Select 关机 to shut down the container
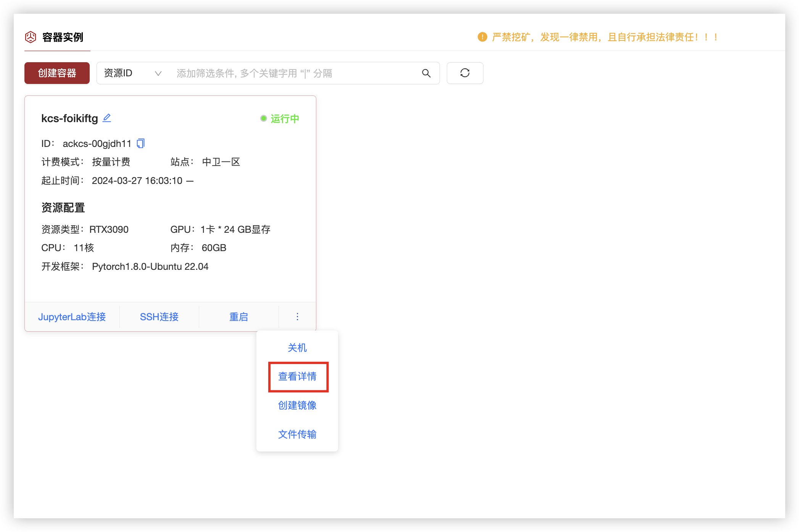Viewport: 799px width, 532px height. [297, 348]
